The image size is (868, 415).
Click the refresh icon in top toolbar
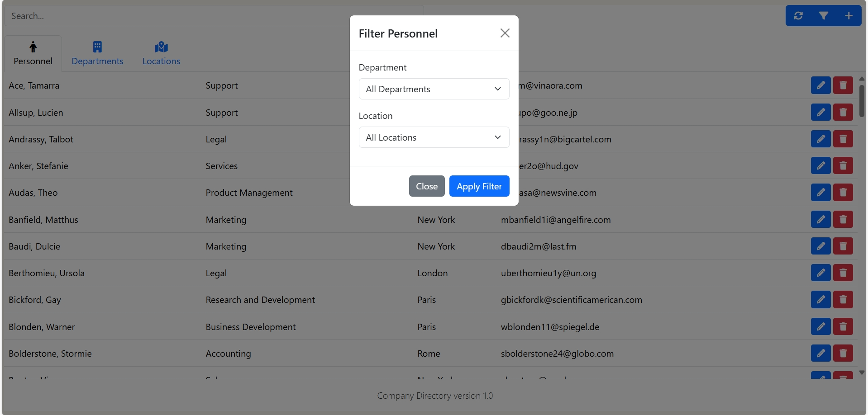coord(798,16)
